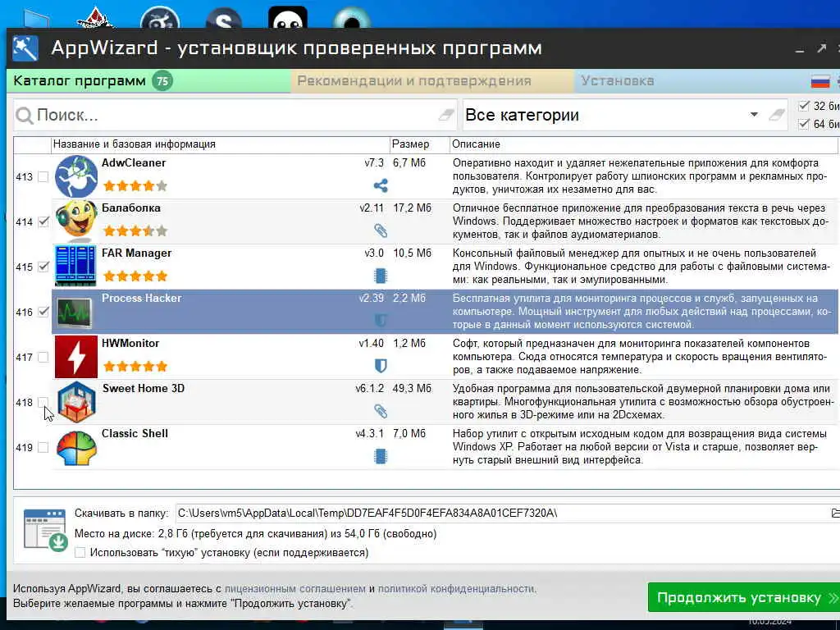Check the Classic Shell checkbox row 419

43,447
